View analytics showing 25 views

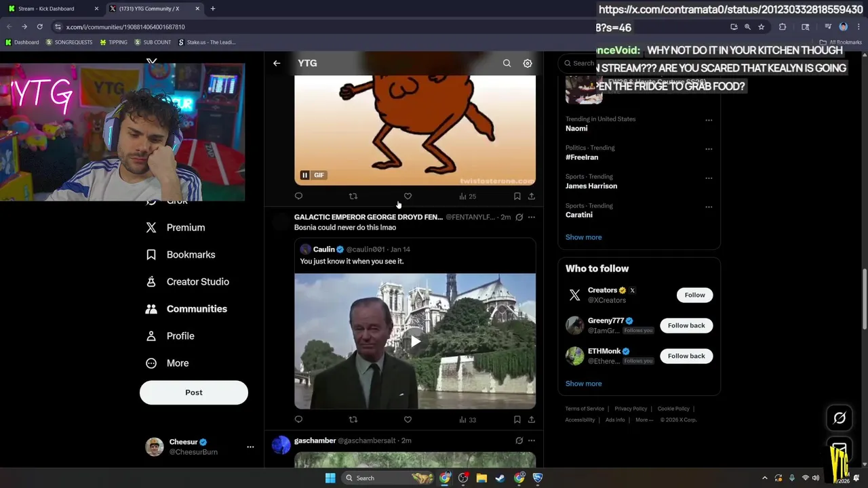[x=467, y=196]
